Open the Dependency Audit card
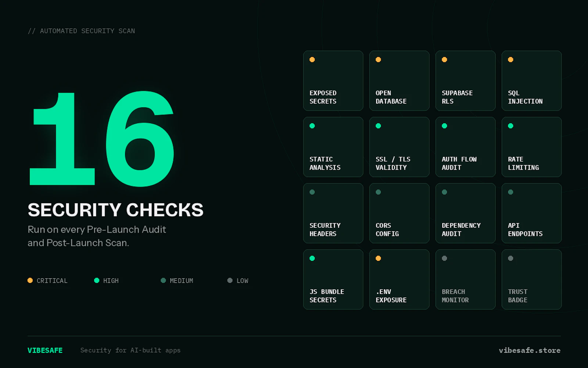Screen dimensions: 588x368 [465, 213]
